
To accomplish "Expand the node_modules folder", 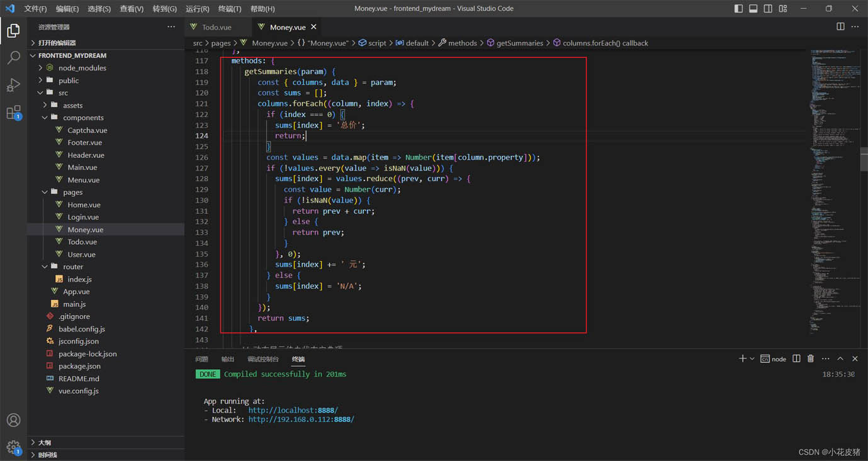I will click(40, 68).
